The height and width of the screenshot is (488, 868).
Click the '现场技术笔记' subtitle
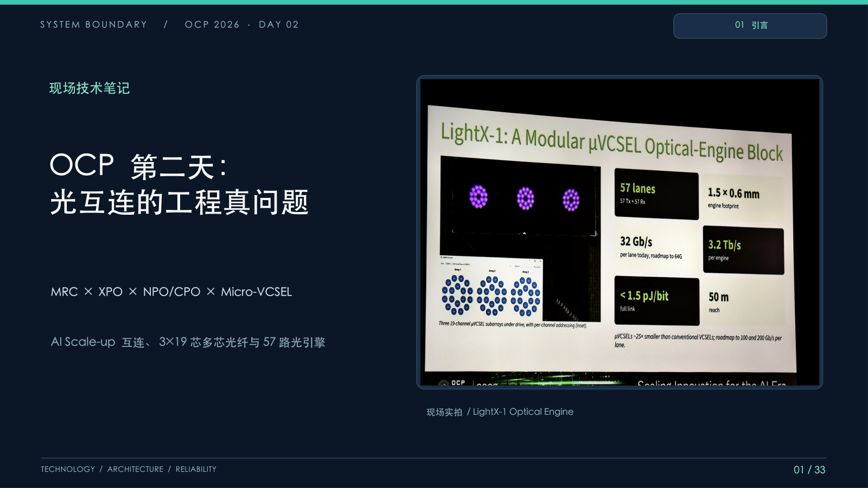point(90,88)
